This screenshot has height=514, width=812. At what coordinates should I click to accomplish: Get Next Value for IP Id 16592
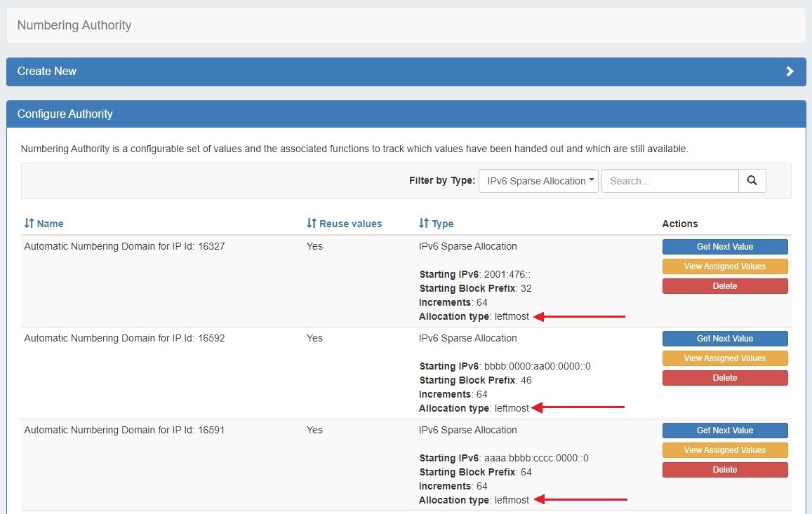(724, 339)
